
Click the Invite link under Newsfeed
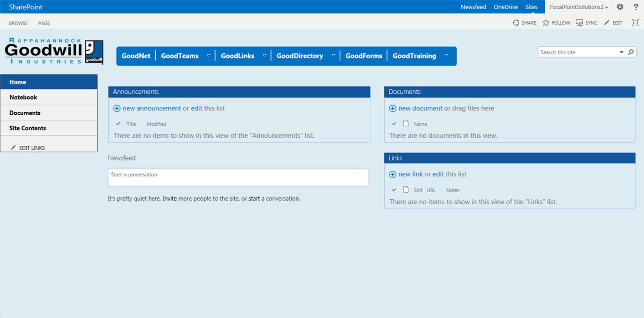(170, 198)
